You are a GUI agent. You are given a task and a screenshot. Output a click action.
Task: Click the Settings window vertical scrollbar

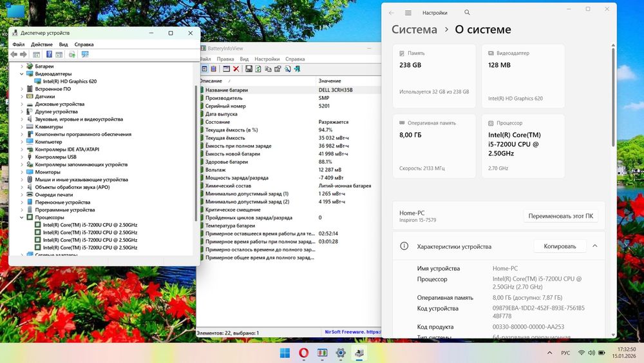pos(613,97)
